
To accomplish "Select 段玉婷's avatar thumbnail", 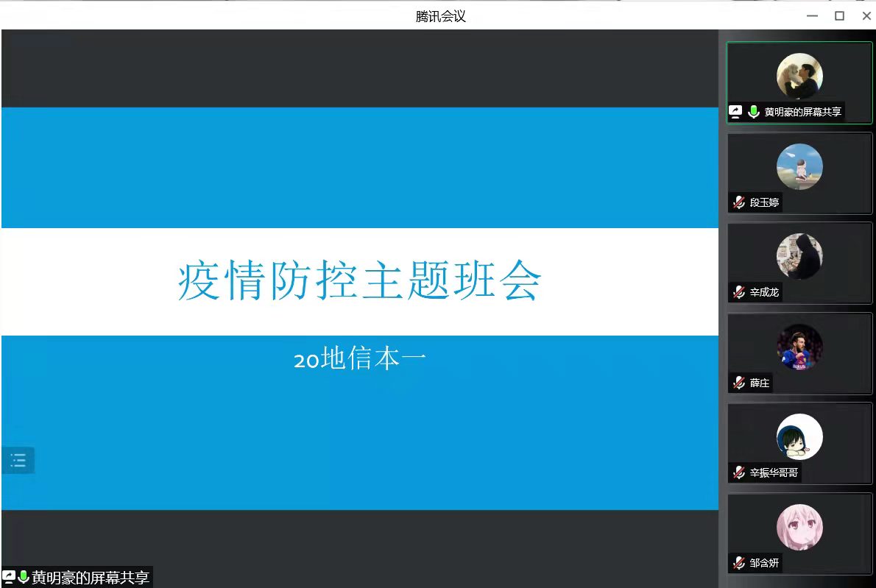I will (799, 166).
